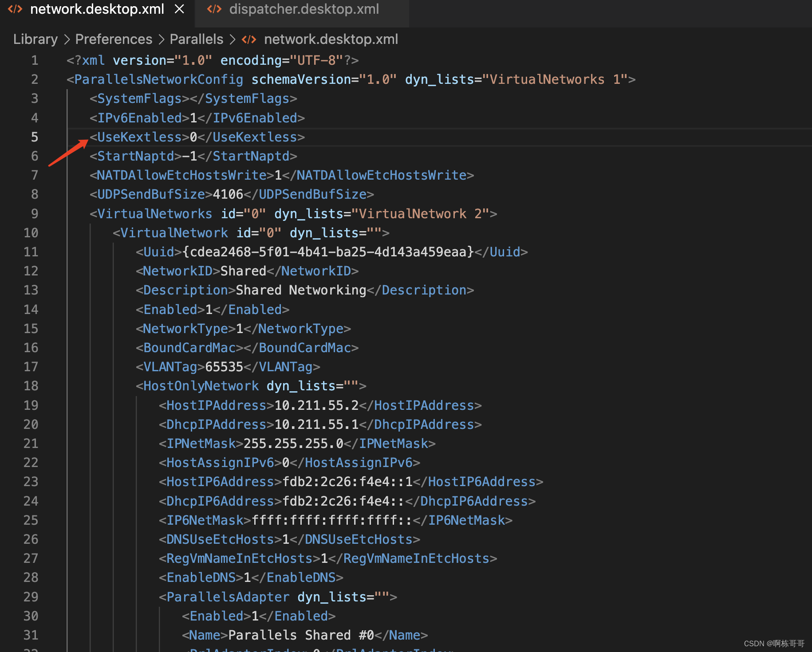
Task: Click the DNSUseEtcHosts opening tag
Action: (221, 539)
